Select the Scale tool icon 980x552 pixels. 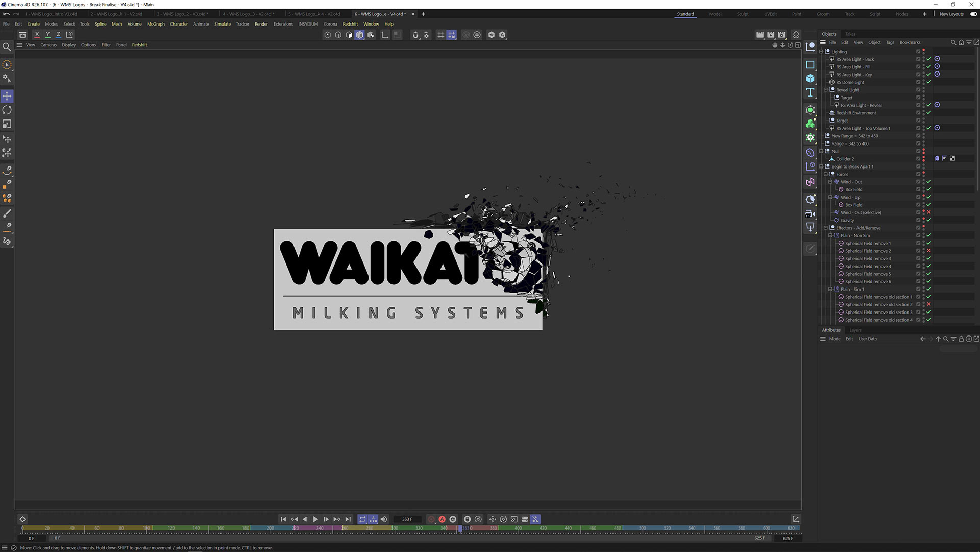7,124
